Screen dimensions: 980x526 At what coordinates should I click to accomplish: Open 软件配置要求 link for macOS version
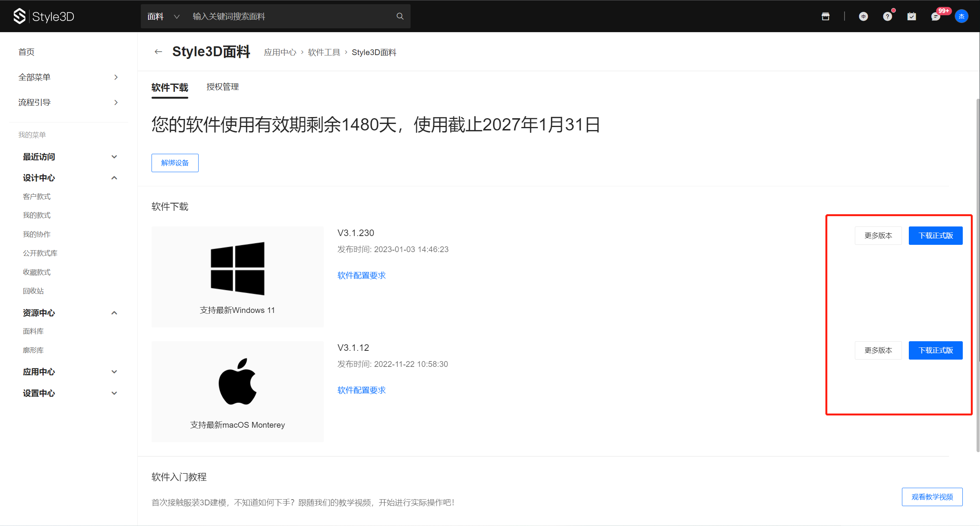[362, 390]
